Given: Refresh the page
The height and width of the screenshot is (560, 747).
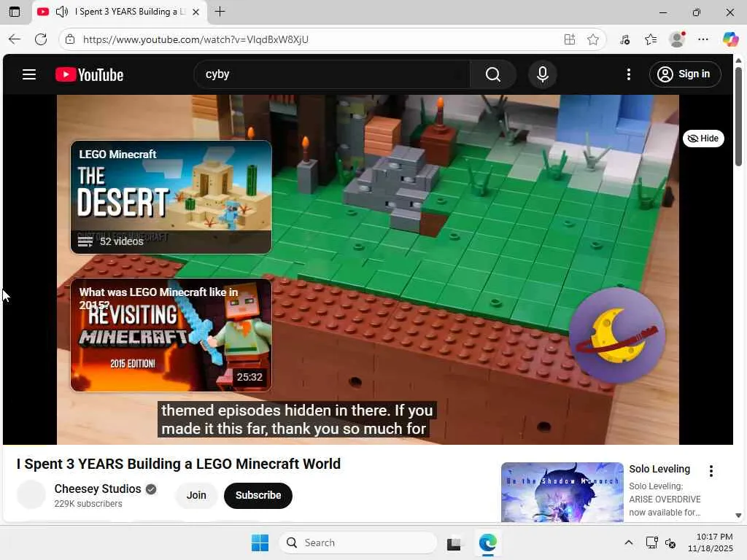Looking at the screenshot, I should (x=41, y=39).
